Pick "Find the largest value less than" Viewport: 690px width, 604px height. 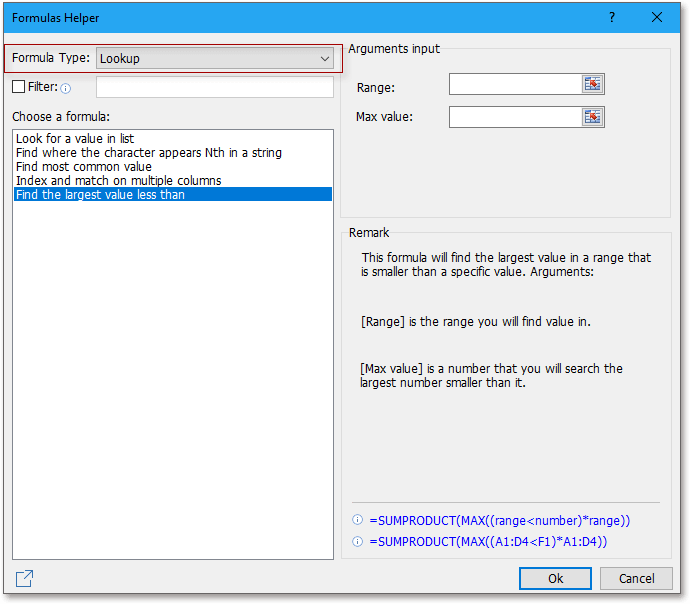coord(100,195)
